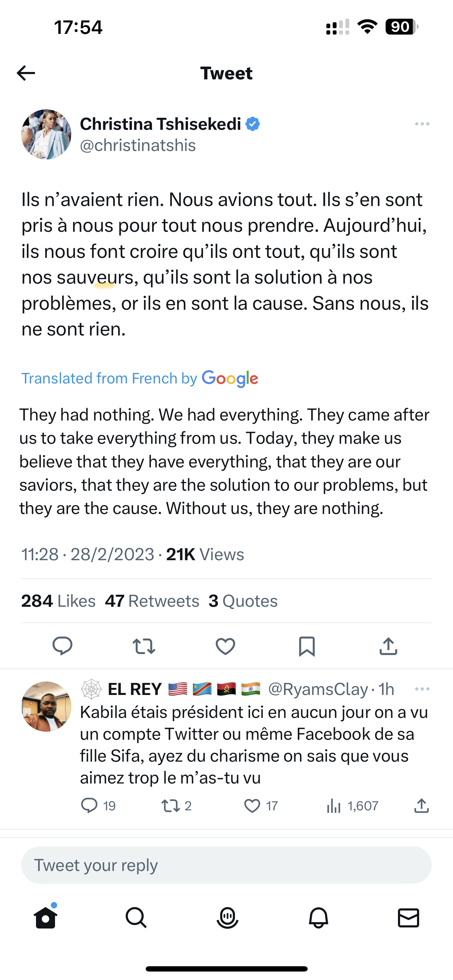Like EL REY's reply

tap(252, 806)
